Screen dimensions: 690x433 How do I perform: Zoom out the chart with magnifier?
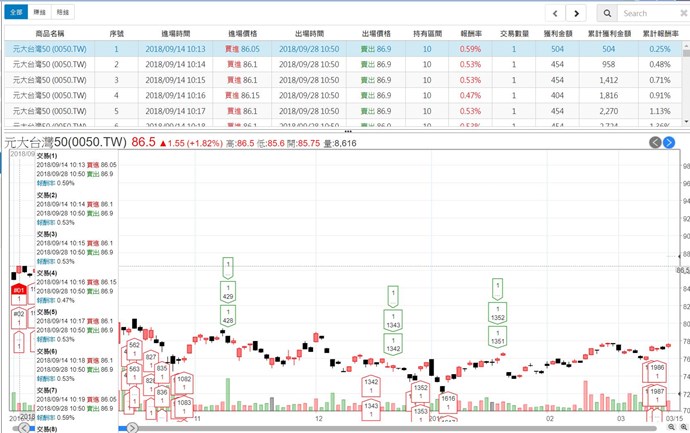(671, 427)
